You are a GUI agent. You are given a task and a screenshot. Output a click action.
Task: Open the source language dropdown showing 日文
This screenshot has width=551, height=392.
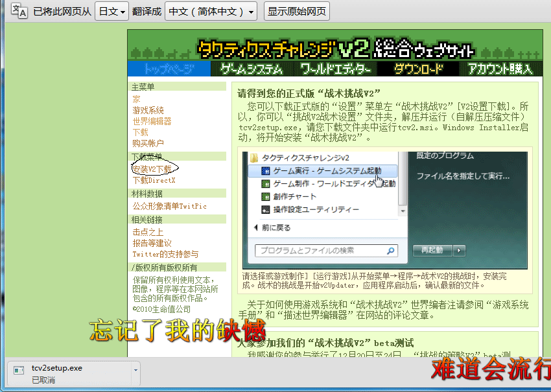click(x=111, y=11)
